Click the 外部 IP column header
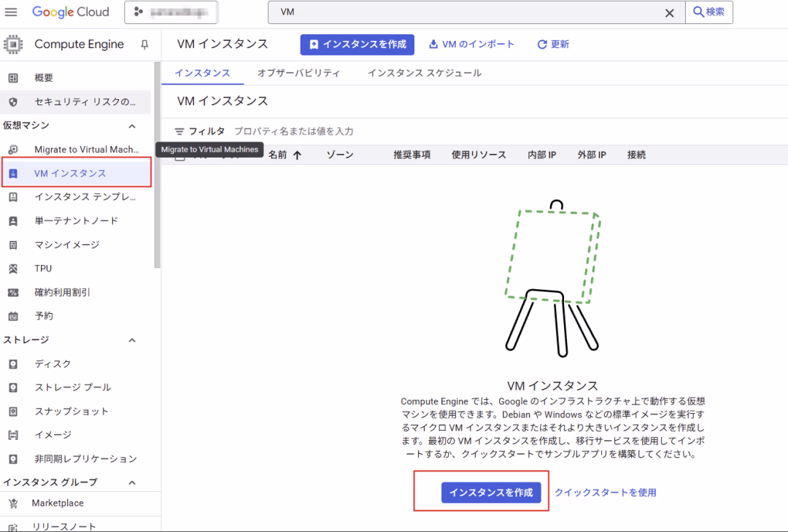The width and height of the screenshot is (788, 532). point(592,155)
